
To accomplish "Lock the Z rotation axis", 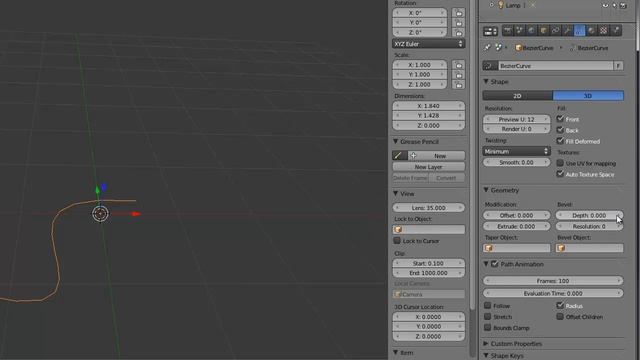I will coord(458,32).
